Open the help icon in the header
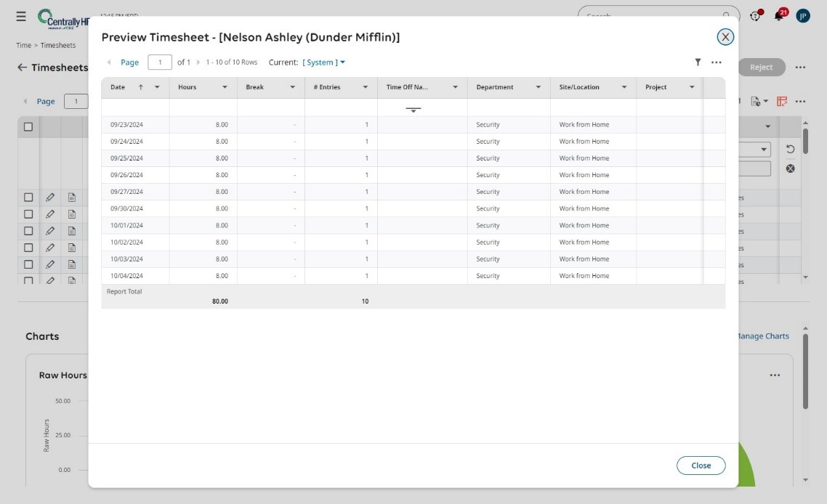Viewport: 827px width, 504px height. 755,16
